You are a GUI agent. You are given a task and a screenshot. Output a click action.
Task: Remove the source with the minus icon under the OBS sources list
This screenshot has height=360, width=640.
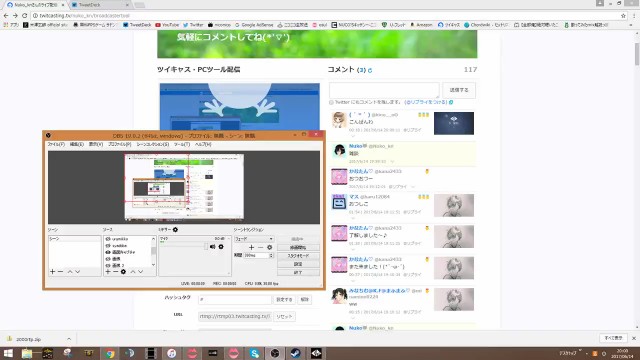point(116,271)
